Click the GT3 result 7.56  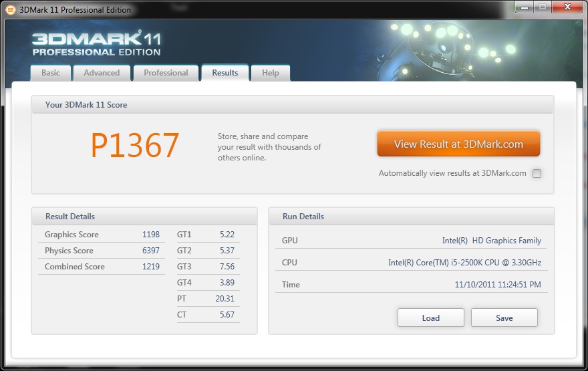(227, 267)
